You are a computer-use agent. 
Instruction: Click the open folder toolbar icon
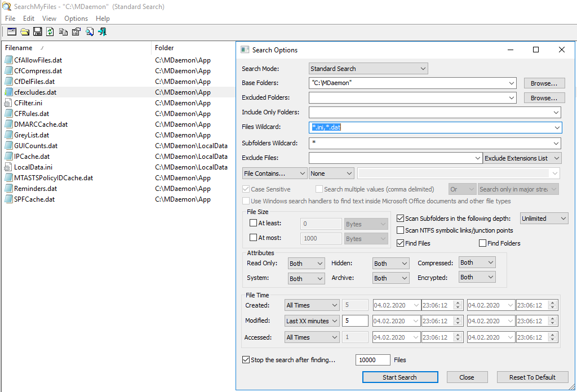[25, 32]
